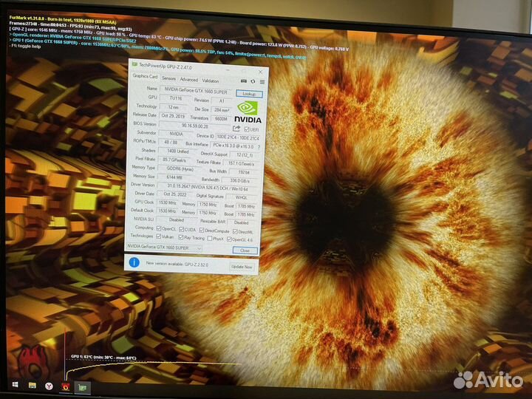The image size is (532, 399).
Task: Click the Resizable BAR value Disabled
Action: pos(241,222)
